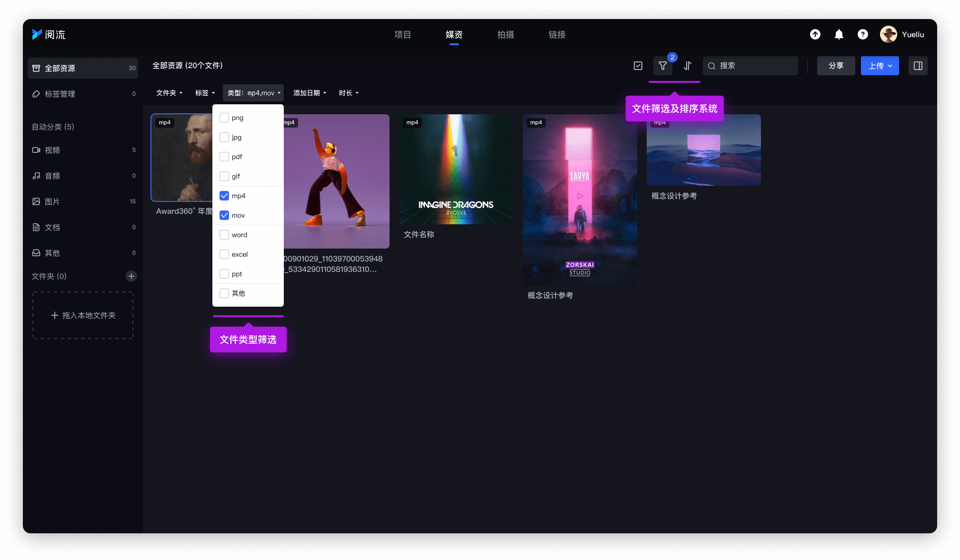
Task: Click the 标签管理 tag icon
Action: (36, 94)
